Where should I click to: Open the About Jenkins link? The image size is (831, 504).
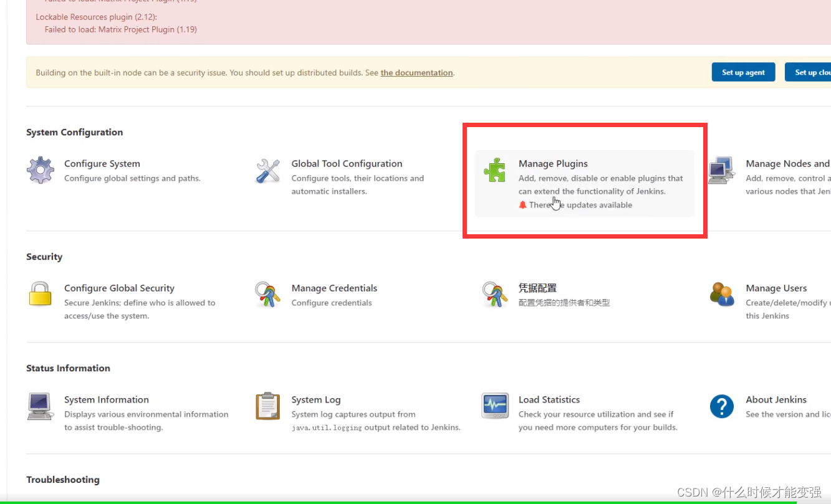coord(776,400)
